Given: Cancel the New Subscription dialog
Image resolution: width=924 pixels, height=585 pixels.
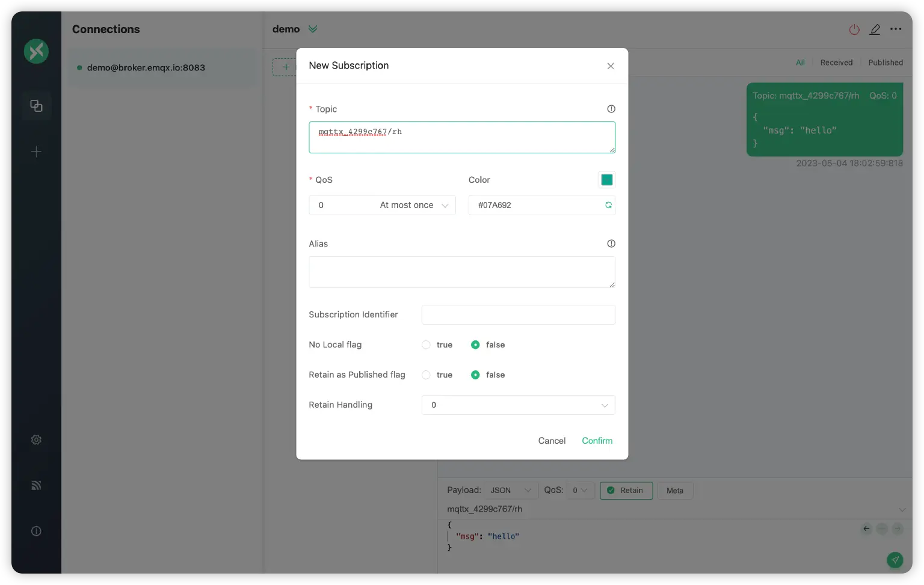Looking at the screenshot, I should point(551,441).
